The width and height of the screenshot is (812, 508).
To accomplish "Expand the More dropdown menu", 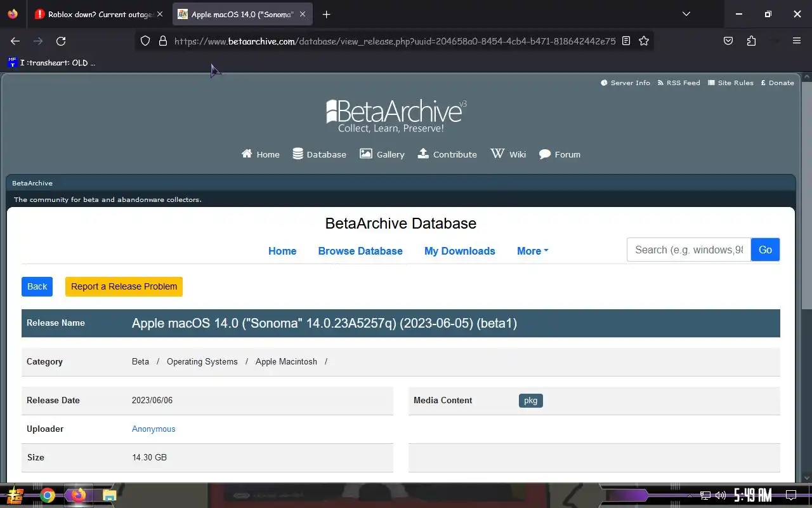I will tap(533, 251).
